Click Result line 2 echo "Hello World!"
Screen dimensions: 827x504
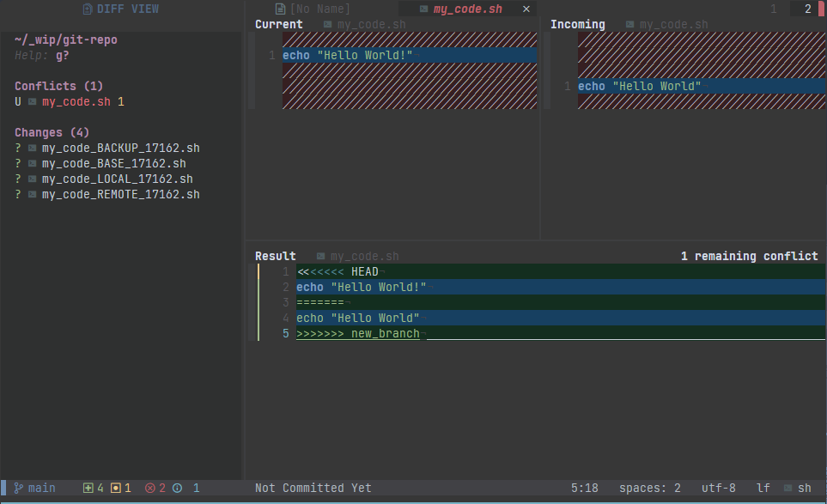tap(561, 287)
